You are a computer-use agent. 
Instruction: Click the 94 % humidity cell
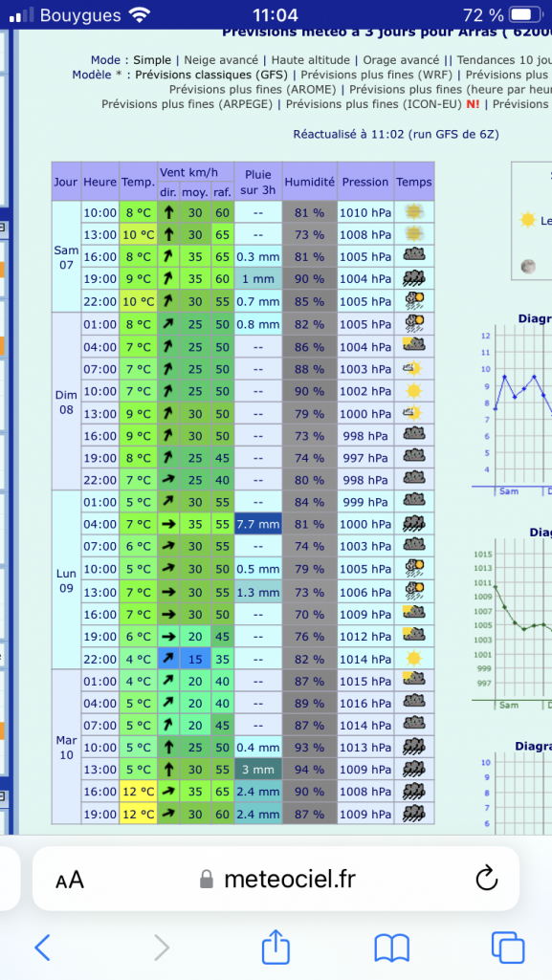tap(309, 770)
